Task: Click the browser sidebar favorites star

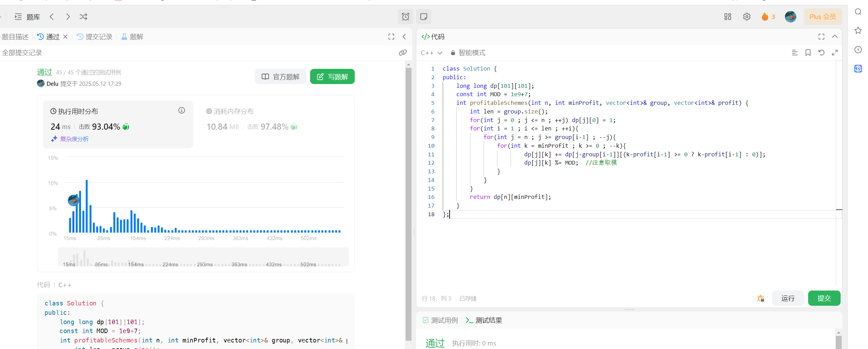Action: (858, 30)
